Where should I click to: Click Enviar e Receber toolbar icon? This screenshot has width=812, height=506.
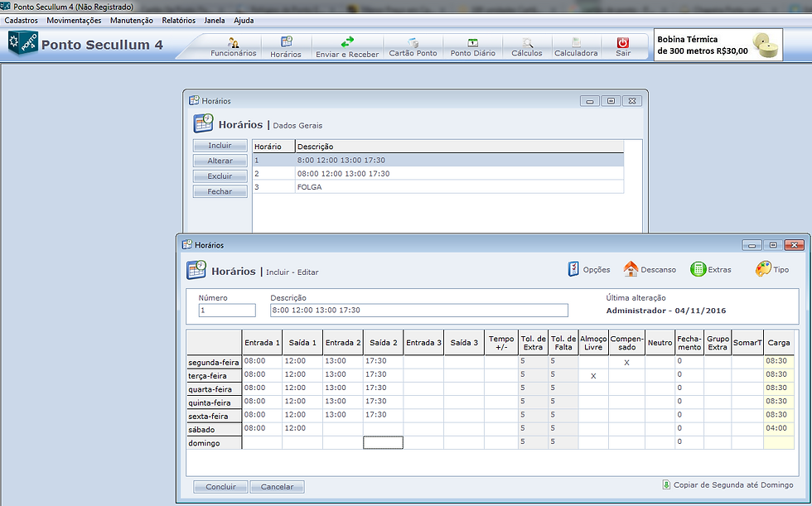[x=347, y=46]
